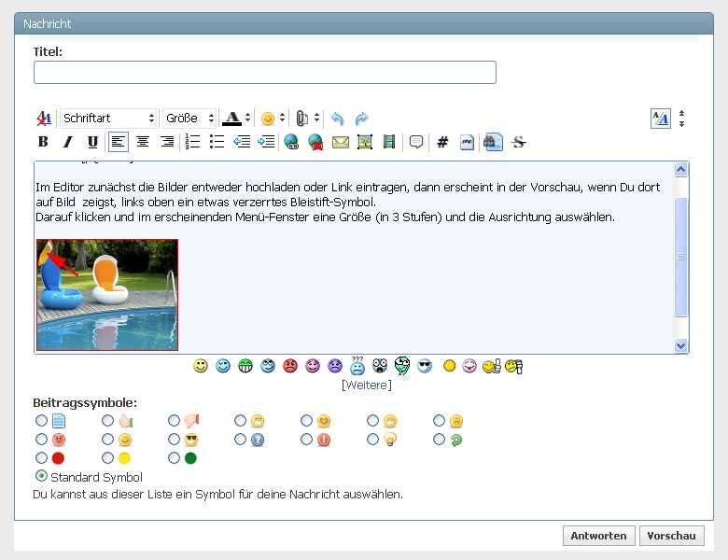
Task: Open the Schriftart font dropdown
Action: tap(108, 118)
